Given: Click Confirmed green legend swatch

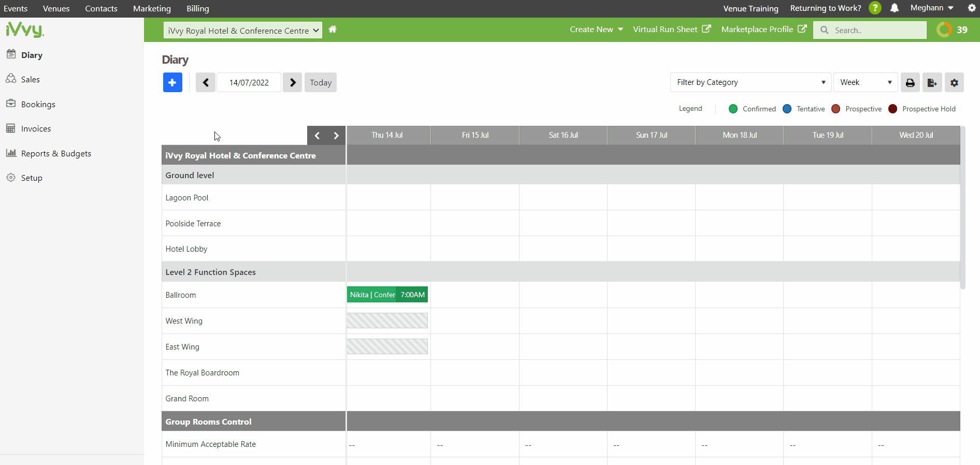Looking at the screenshot, I should (x=733, y=109).
